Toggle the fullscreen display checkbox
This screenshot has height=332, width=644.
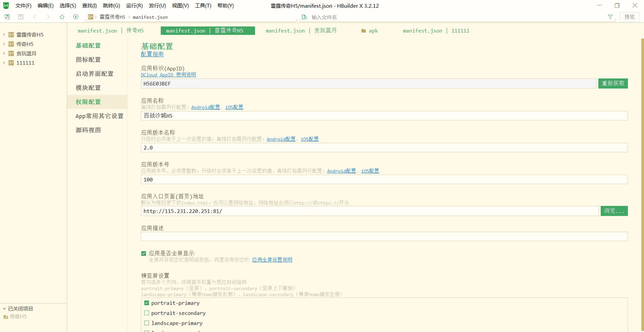pyautogui.click(x=144, y=254)
